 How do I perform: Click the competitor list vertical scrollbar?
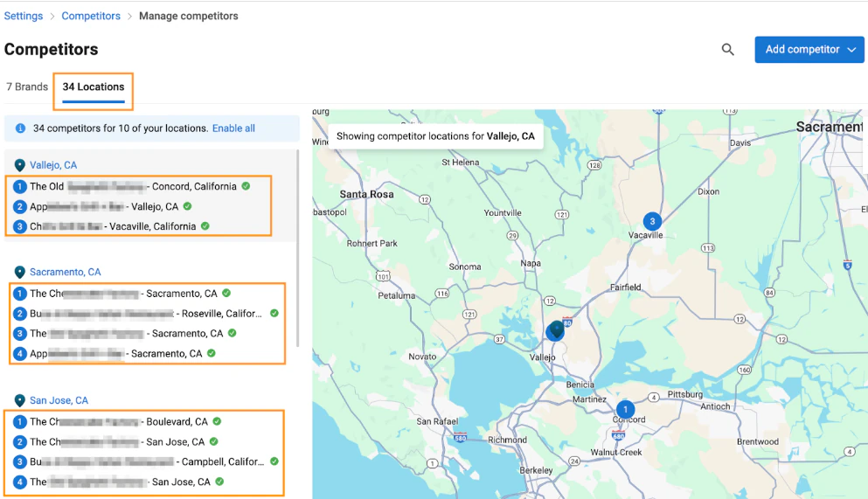(297, 248)
